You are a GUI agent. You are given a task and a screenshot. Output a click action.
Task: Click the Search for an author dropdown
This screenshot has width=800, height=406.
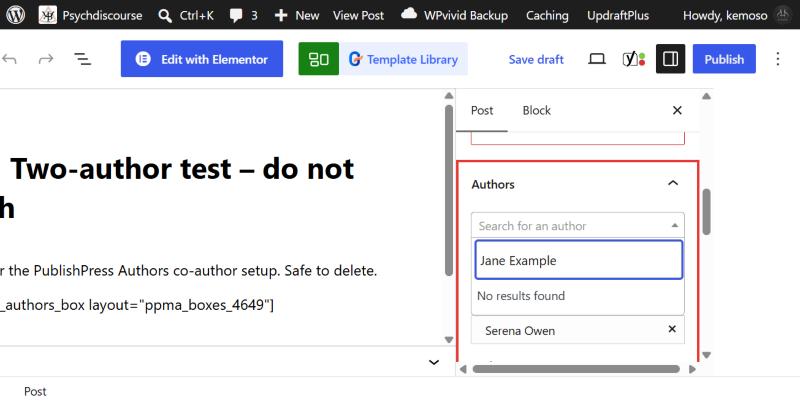click(x=578, y=225)
